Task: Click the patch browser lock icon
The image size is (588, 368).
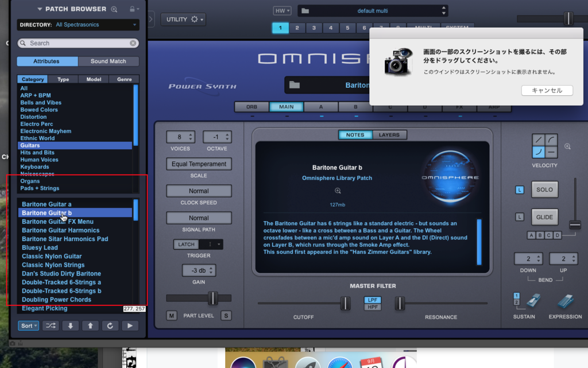Action: (132, 9)
